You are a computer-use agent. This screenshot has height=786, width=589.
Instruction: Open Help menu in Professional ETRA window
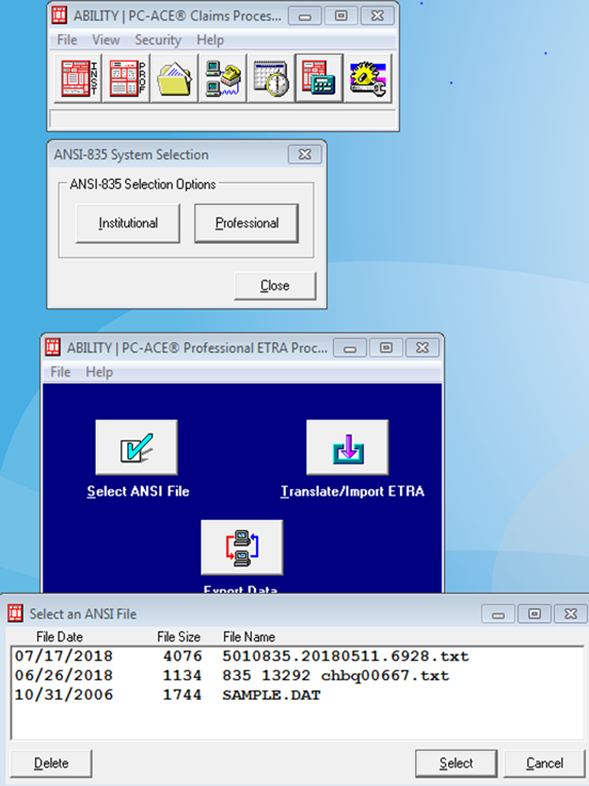[x=99, y=372]
